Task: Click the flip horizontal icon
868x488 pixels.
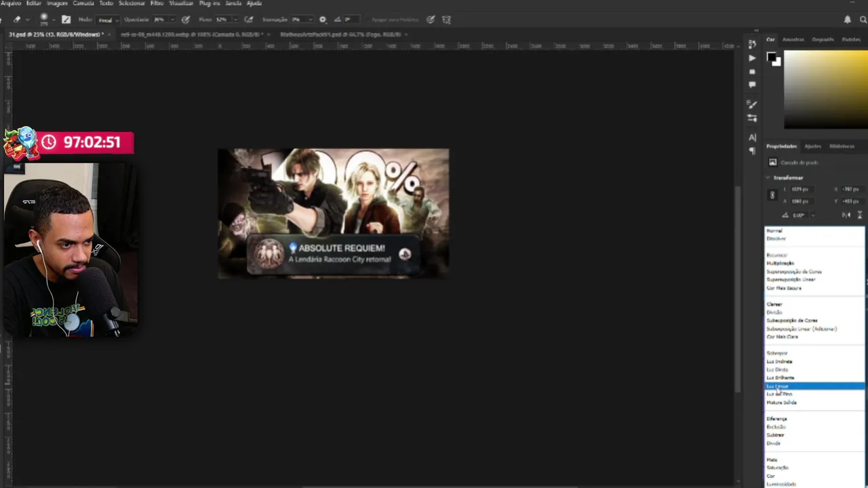Action: coord(846,215)
